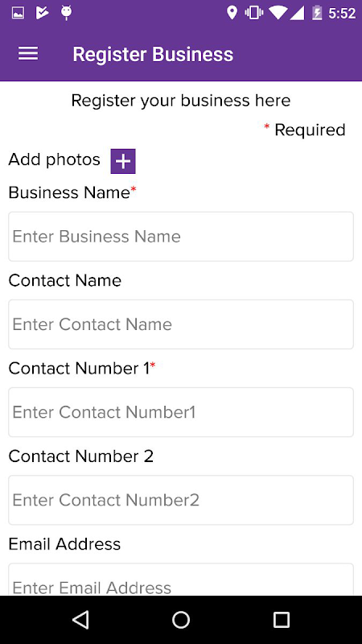Tap the location pin status icon

[232, 13]
